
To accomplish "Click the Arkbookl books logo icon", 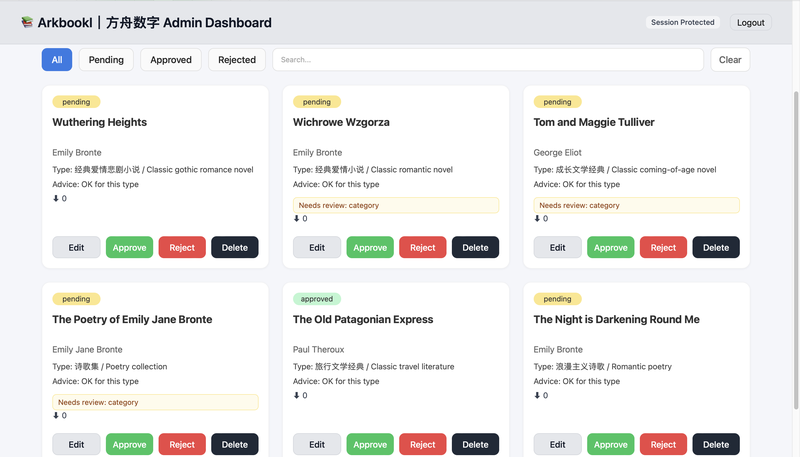I will (x=27, y=22).
